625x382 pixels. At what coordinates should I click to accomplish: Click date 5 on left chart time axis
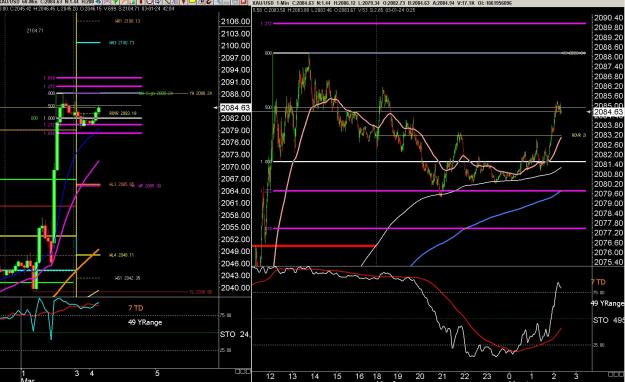(157, 373)
